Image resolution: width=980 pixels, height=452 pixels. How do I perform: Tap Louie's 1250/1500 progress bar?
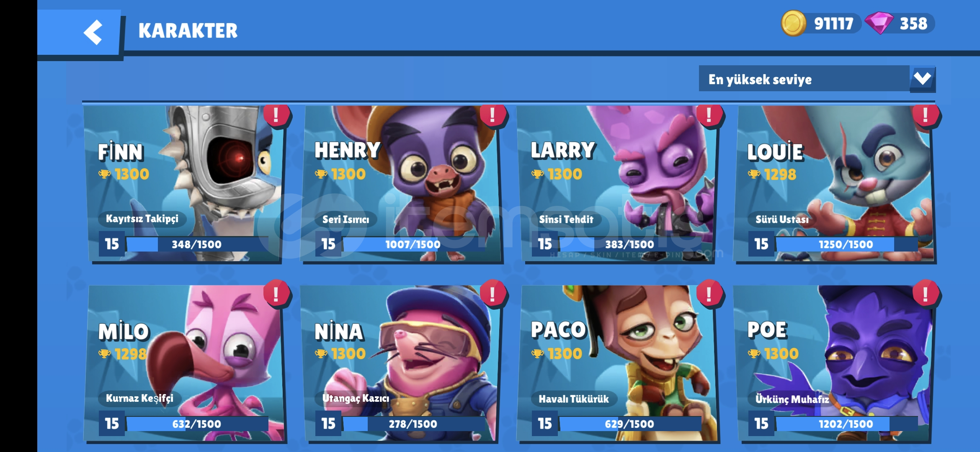point(846,244)
